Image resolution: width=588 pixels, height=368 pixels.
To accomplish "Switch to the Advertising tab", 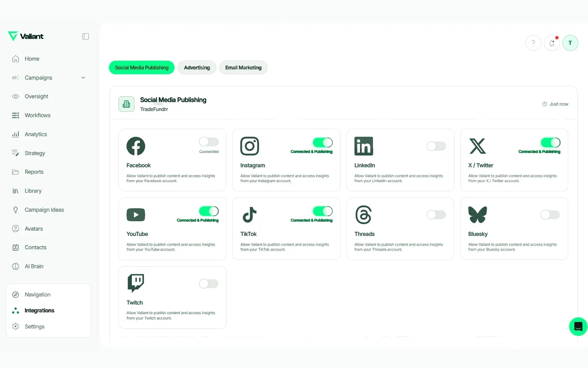I will click(x=197, y=68).
